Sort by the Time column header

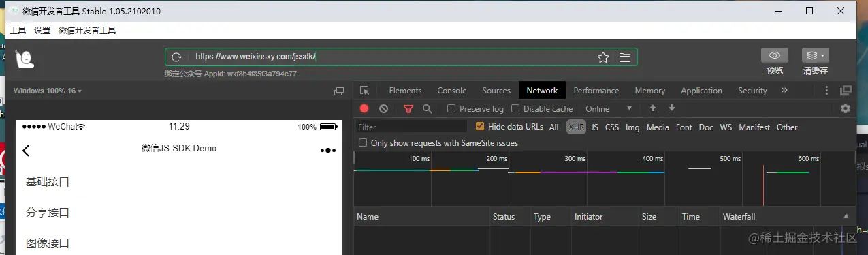click(699, 217)
